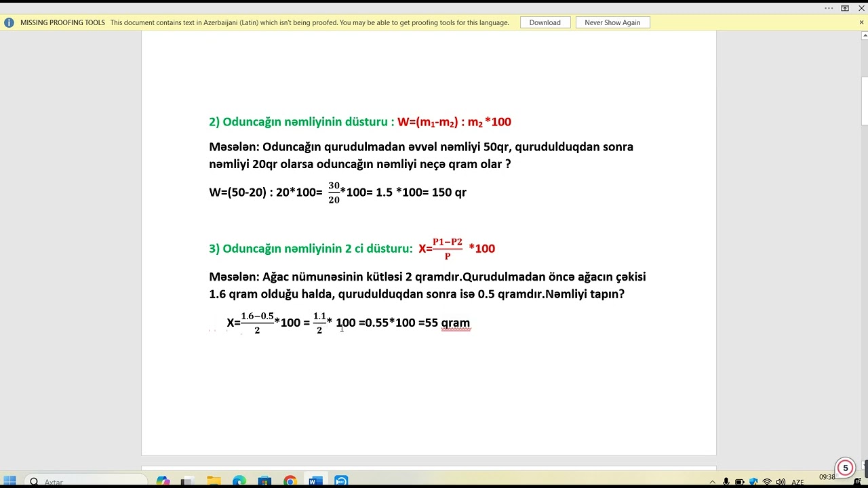Open Microsoft Edge from the taskbar
Viewport: 868px width, 488px height.
click(x=239, y=481)
